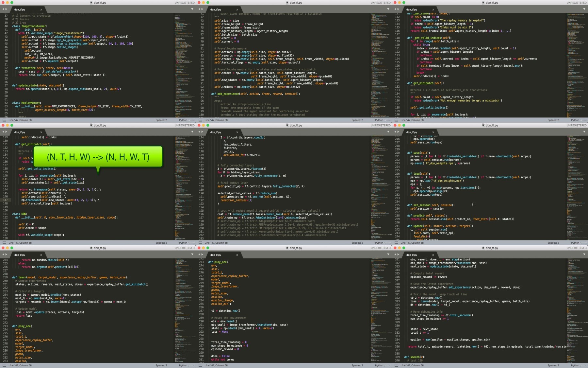Open the Spaces: 2 indentation menu in the AdamOptimizer window
The image size is (588, 368).
click(x=357, y=243)
